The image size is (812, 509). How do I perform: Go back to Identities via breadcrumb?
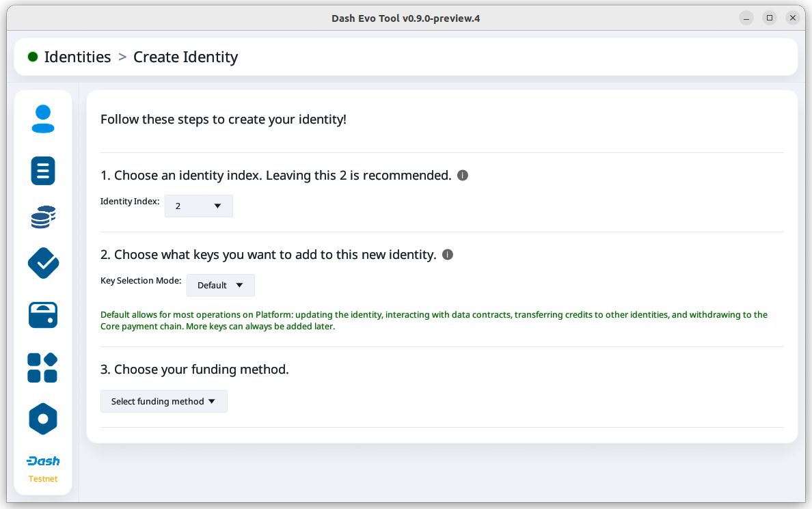click(77, 57)
